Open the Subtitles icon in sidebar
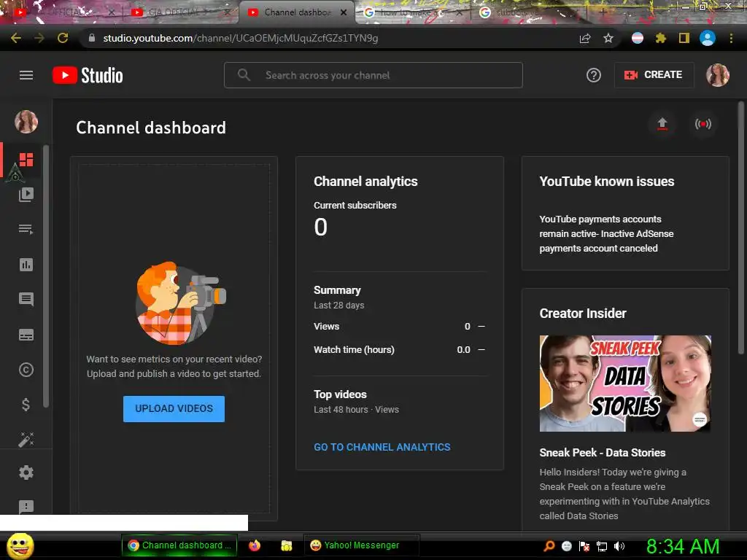Screen dimensions: 747x560 (26, 335)
